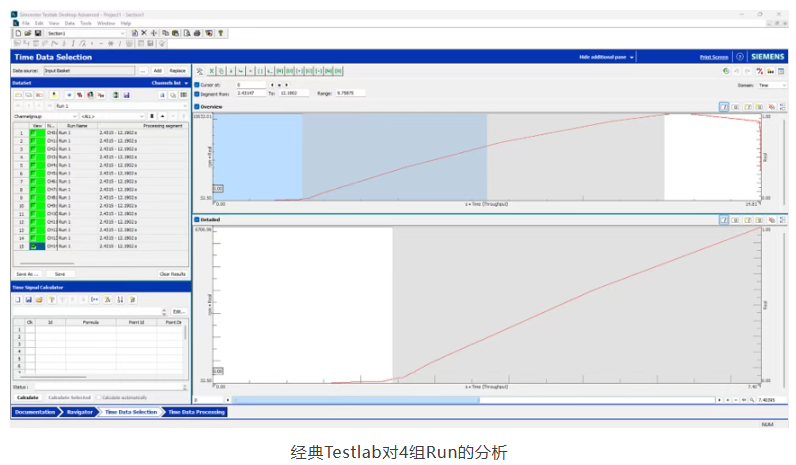The image size is (796, 465).
Task: Toggle the Overview checkbox
Action: pyautogui.click(x=197, y=107)
